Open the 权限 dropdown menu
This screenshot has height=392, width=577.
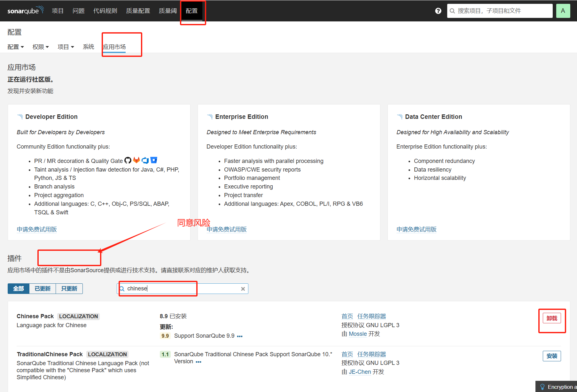[x=41, y=47]
